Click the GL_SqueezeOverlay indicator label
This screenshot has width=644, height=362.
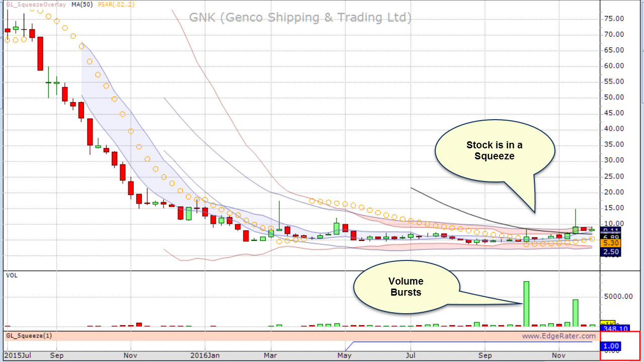tap(36, 5)
